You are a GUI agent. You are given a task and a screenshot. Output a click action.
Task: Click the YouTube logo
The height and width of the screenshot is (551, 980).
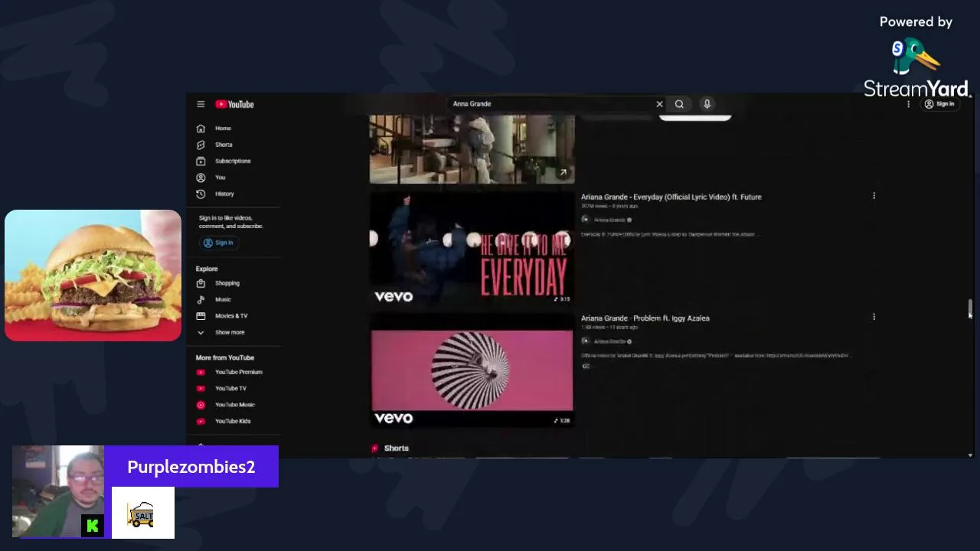(234, 104)
